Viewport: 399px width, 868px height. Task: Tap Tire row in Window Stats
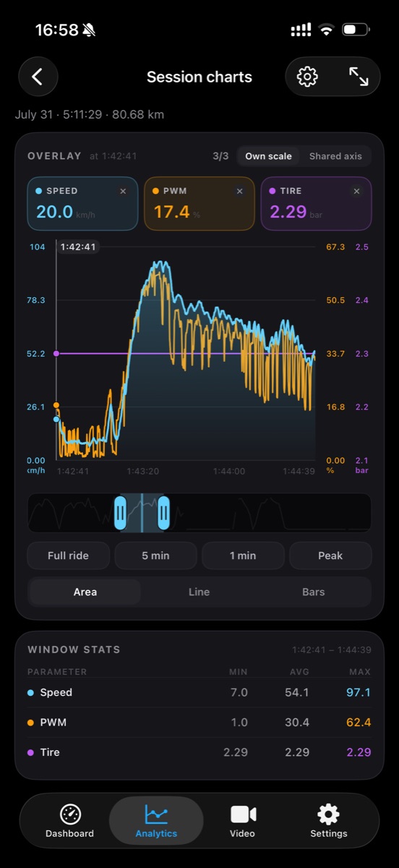[x=199, y=752]
